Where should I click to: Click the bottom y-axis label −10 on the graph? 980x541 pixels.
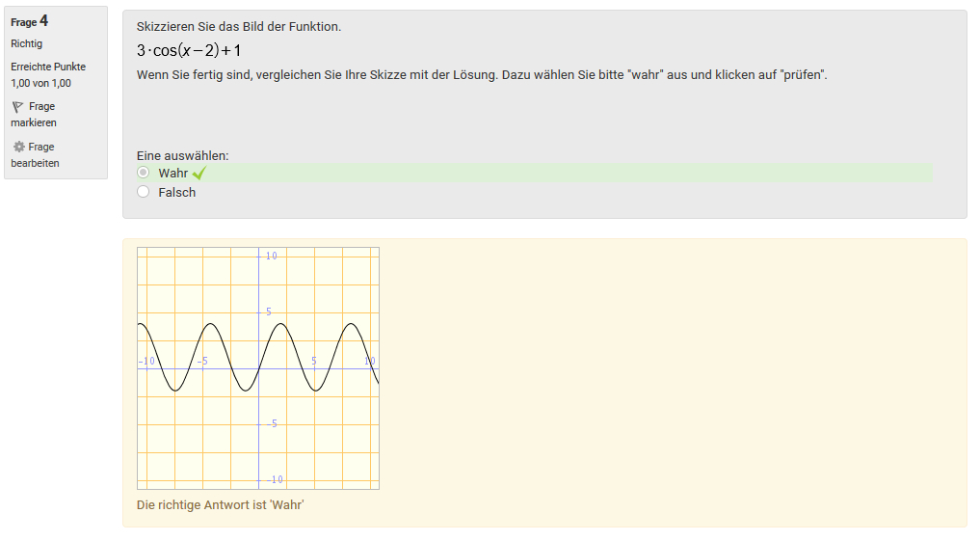pyautogui.click(x=274, y=479)
